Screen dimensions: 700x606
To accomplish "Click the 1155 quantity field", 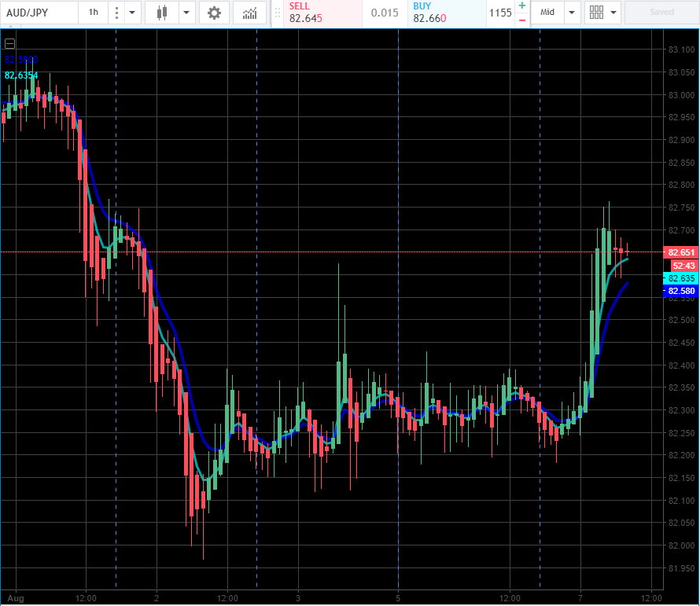I will (x=499, y=13).
